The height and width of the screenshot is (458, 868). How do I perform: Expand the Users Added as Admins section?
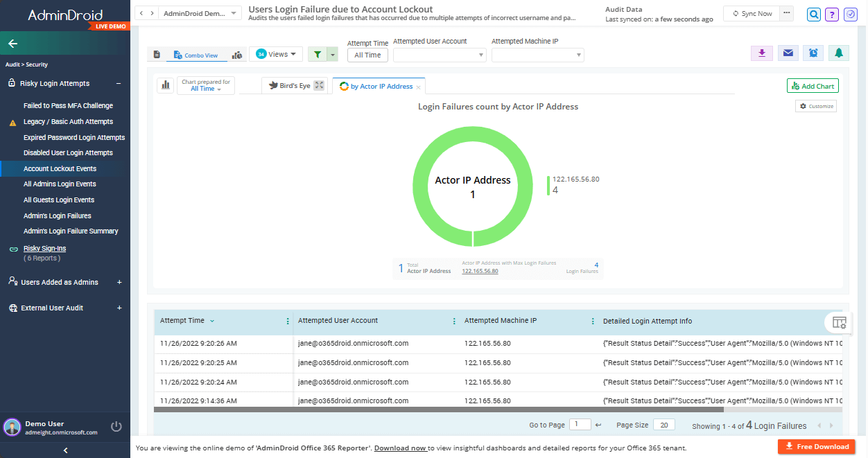119,282
